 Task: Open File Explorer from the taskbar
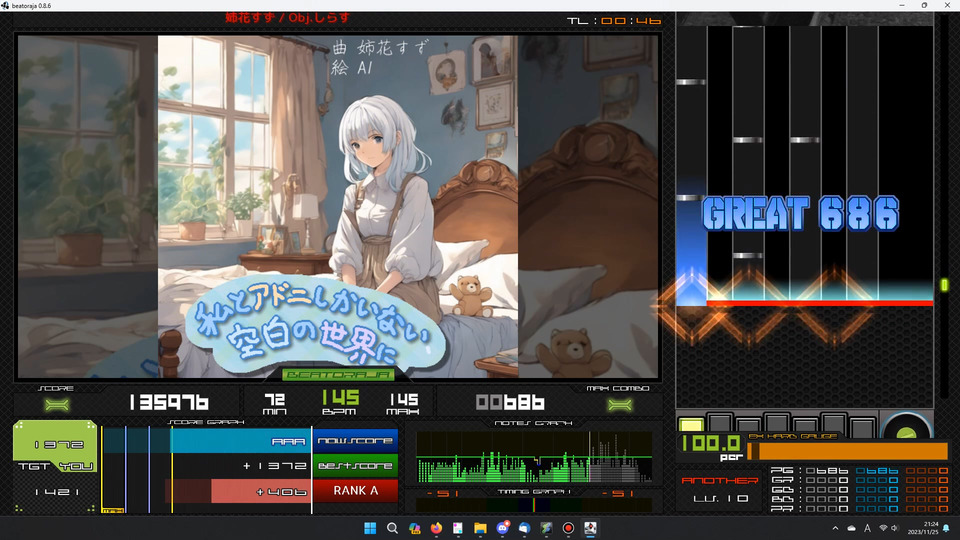click(481, 528)
